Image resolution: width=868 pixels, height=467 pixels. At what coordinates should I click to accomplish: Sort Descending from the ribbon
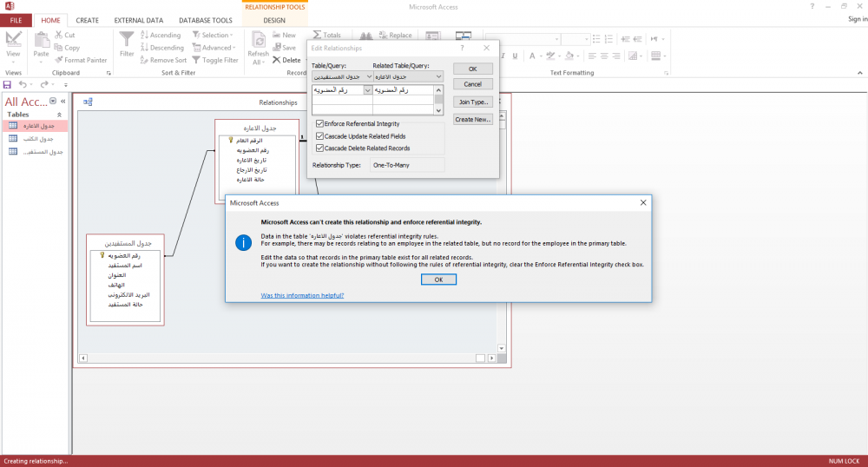click(x=162, y=48)
